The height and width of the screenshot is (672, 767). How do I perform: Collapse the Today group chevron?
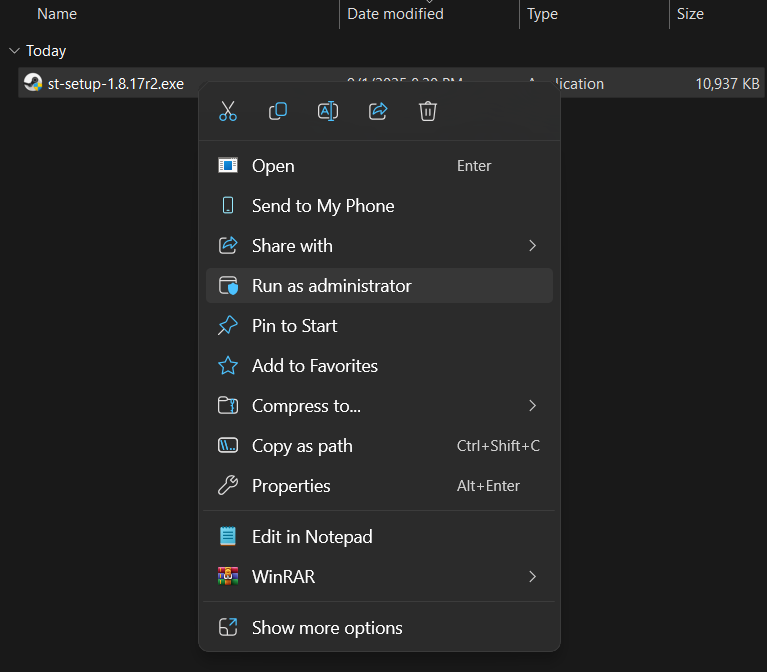pos(14,50)
